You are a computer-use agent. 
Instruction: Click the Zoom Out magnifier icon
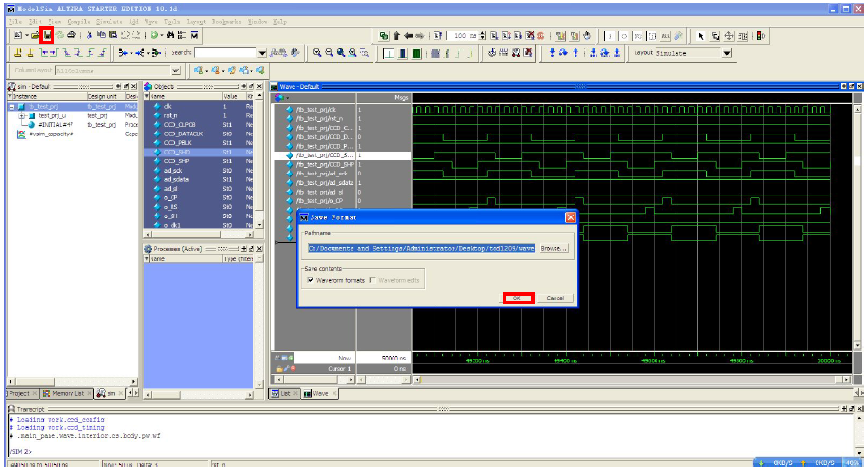(330, 53)
